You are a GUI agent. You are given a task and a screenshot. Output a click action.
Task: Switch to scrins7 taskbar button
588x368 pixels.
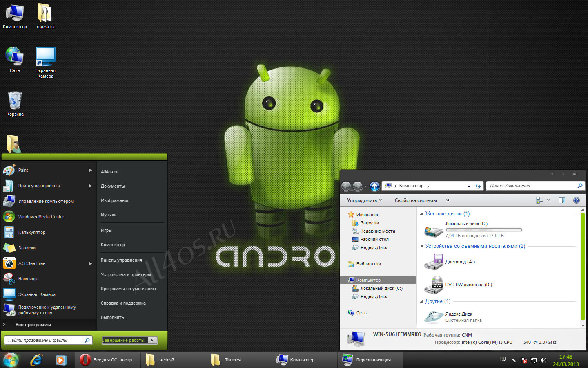click(173, 360)
